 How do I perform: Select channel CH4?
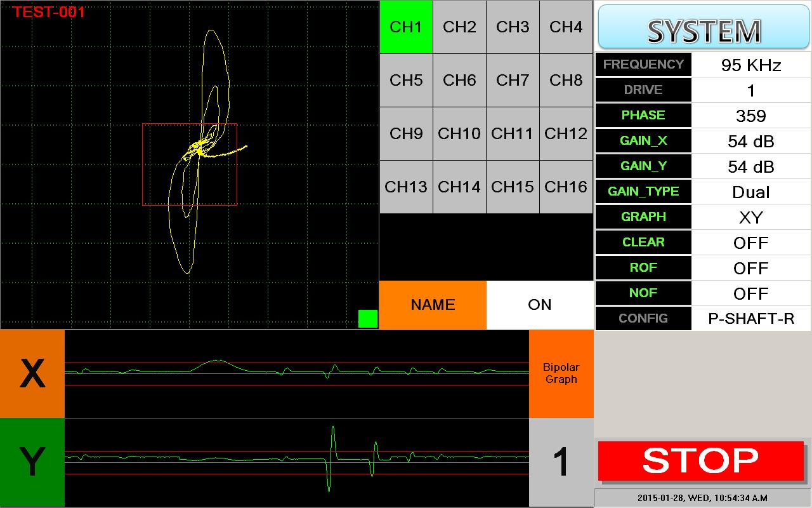(x=566, y=27)
